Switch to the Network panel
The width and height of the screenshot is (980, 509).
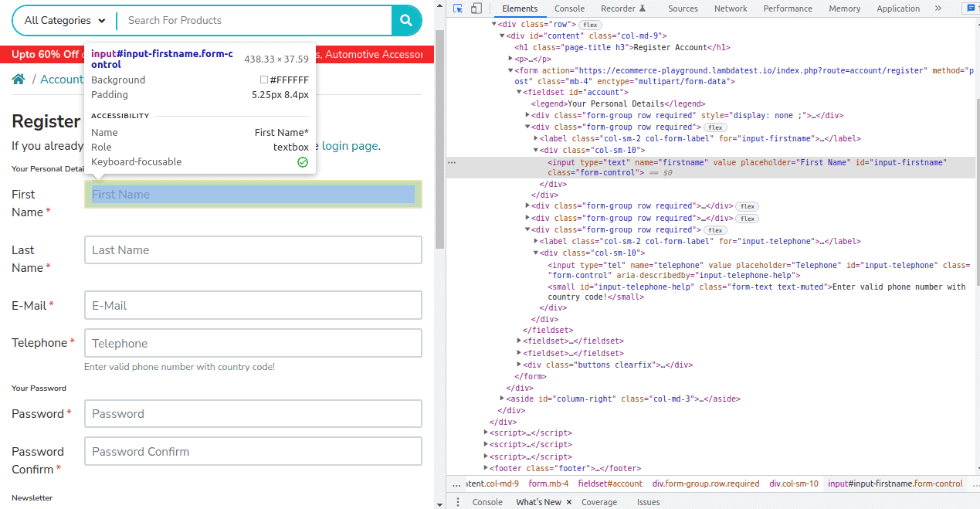(x=730, y=8)
